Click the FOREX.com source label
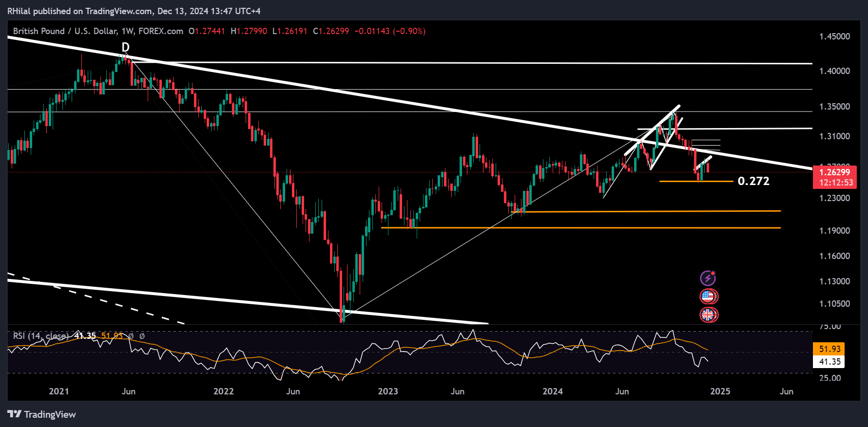 pyautogui.click(x=161, y=31)
